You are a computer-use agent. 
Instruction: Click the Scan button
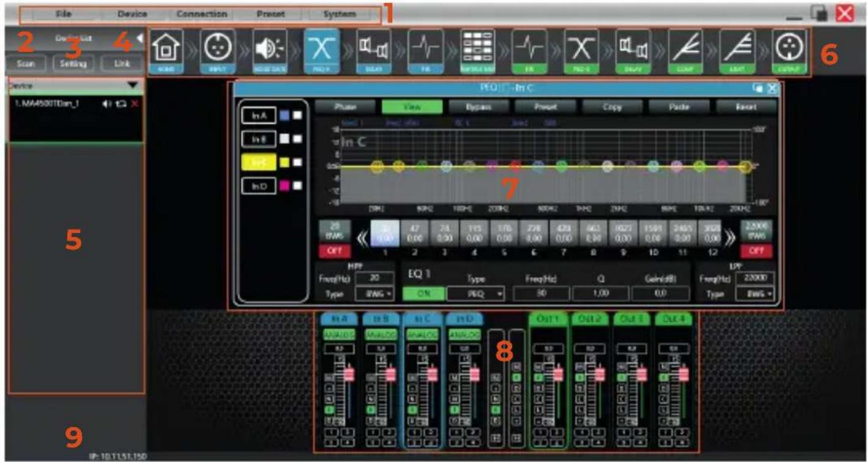coord(26,63)
